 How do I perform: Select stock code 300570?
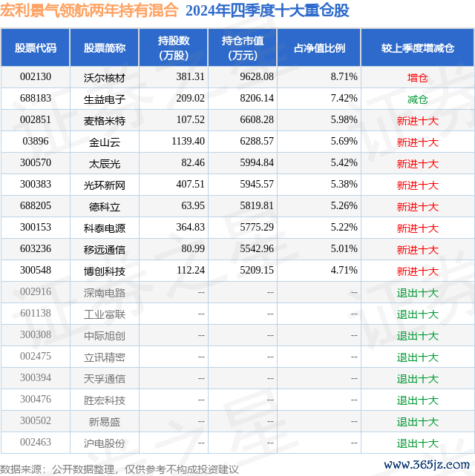pos(36,163)
